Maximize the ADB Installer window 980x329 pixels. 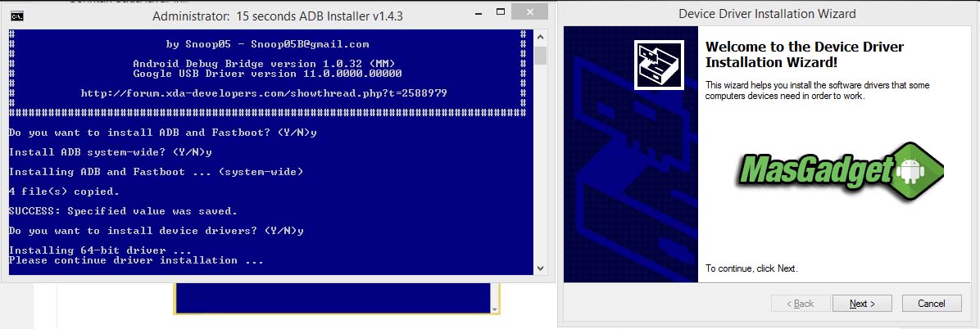click(500, 11)
